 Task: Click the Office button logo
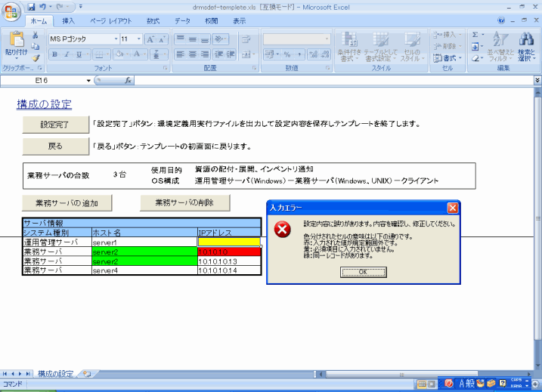pyautogui.click(x=13, y=12)
